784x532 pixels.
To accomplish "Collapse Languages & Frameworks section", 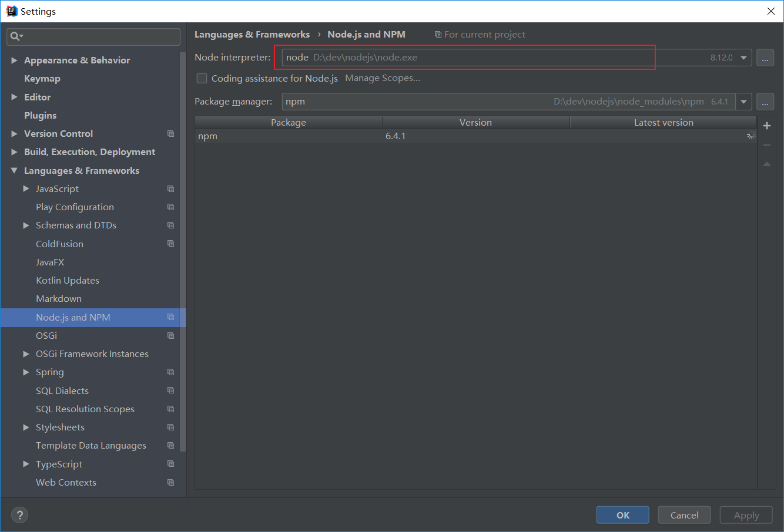I will (x=14, y=171).
